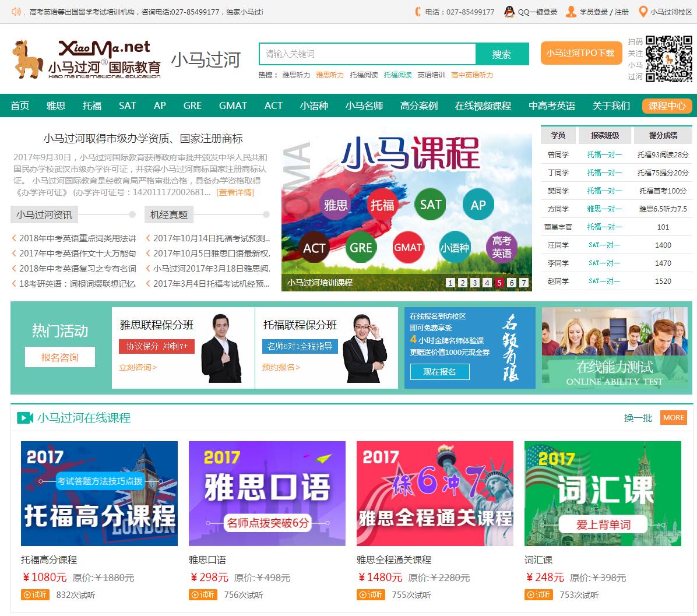Image resolution: width=697 pixels, height=616 pixels.
Task: Click the 查看详情 link
Action: 235,192
